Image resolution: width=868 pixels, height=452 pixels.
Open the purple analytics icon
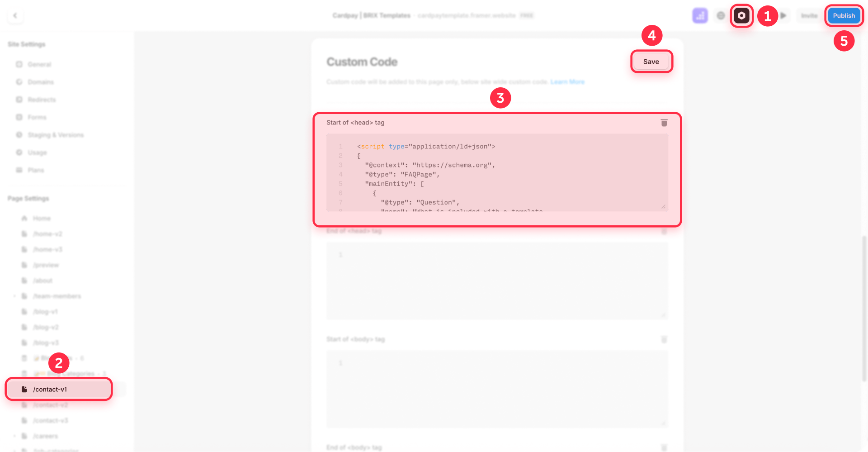pyautogui.click(x=700, y=16)
